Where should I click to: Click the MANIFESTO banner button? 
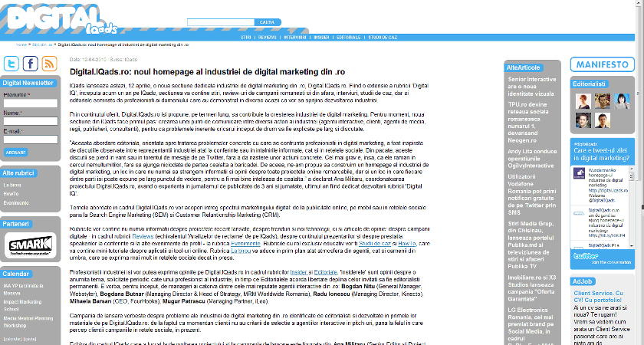tap(602, 64)
